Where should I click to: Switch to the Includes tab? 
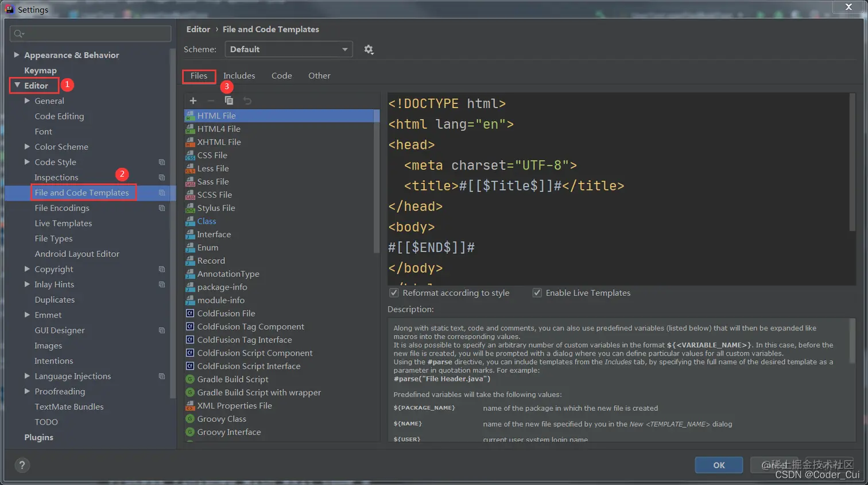click(x=239, y=75)
